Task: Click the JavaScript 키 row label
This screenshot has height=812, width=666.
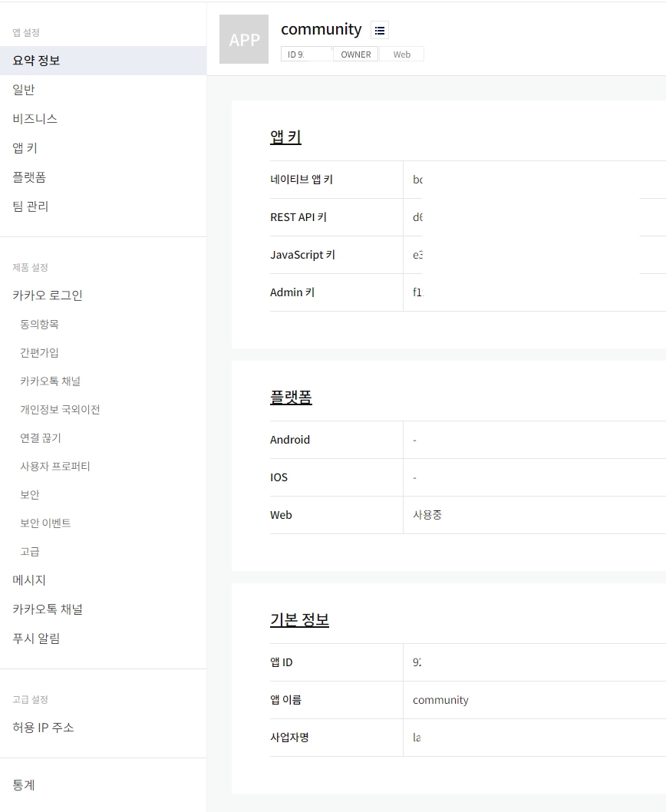Action: (302, 255)
